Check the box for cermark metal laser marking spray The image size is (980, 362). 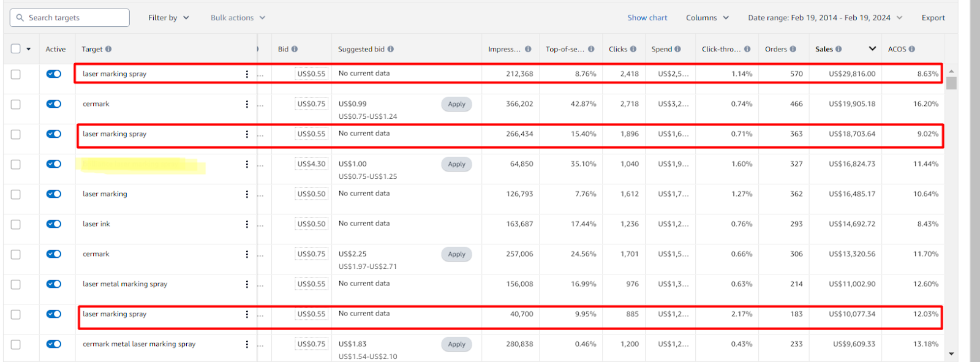click(16, 344)
